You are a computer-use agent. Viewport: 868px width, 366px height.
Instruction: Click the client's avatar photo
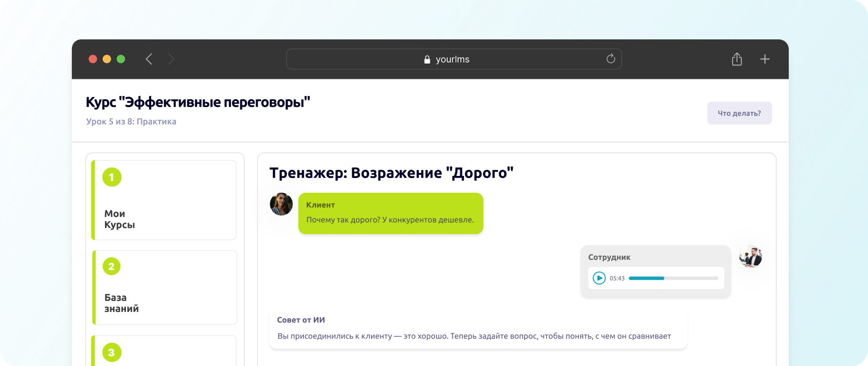click(281, 204)
